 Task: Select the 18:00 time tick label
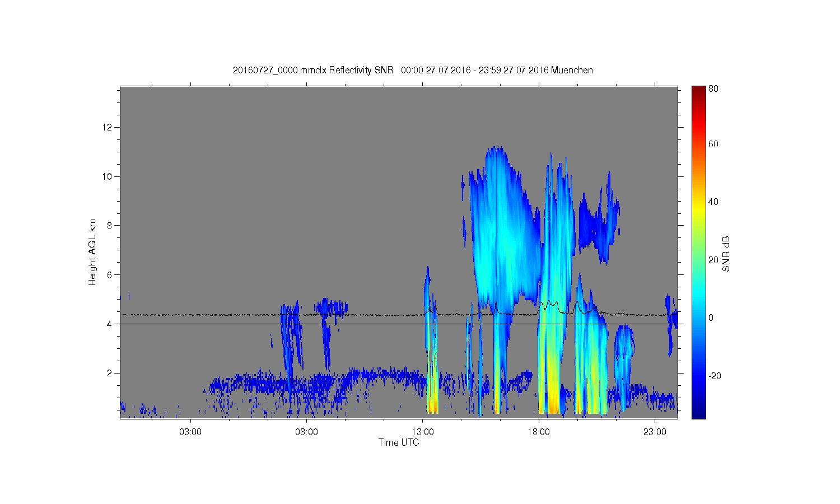click(x=539, y=432)
